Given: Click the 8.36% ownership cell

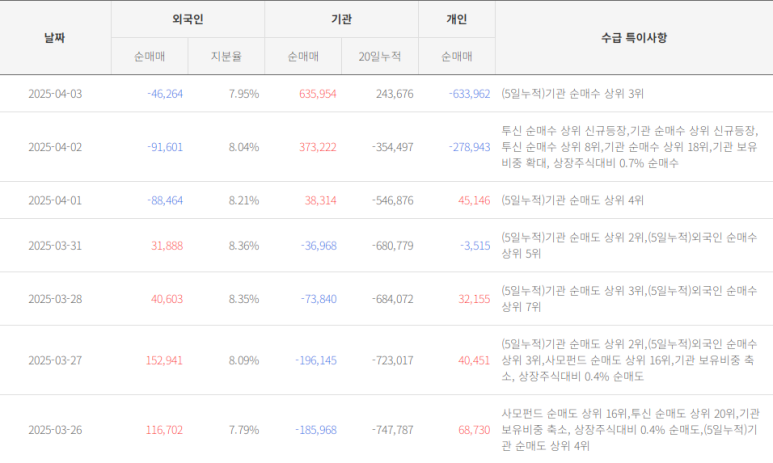Looking at the screenshot, I should (x=244, y=246).
